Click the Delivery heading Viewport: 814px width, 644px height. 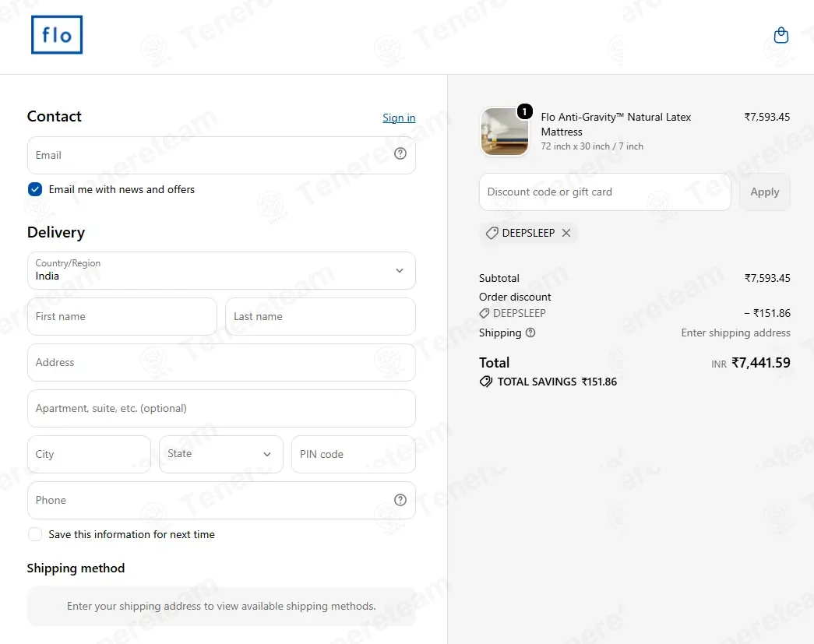tap(56, 232)
